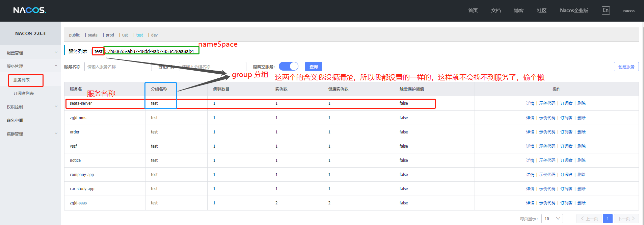This screenshot has height=225, width=644.
Task: Open 详情 for yszf service
Action: click(530, 146)
